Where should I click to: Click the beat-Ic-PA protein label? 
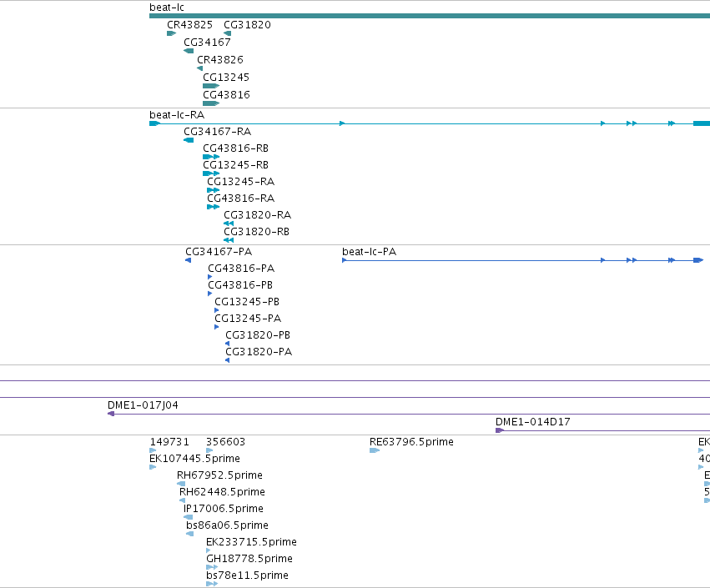369,252
